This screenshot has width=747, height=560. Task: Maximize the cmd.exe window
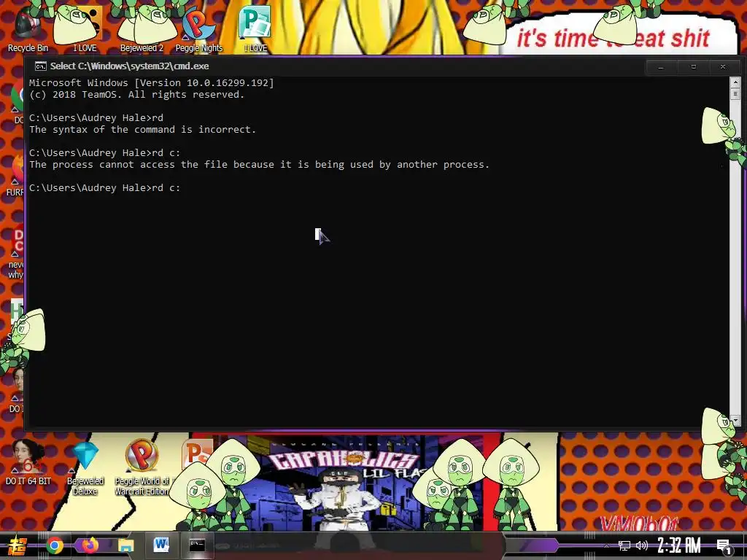(694, 67)
